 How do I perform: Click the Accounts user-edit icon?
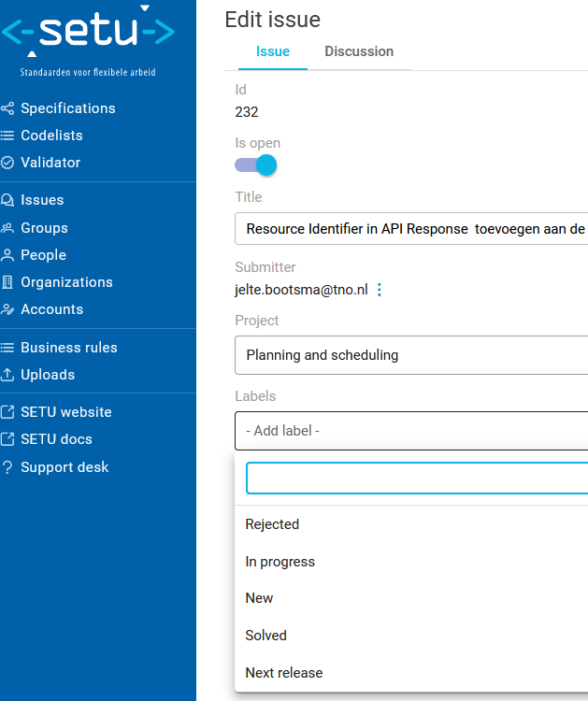point(7,309)
